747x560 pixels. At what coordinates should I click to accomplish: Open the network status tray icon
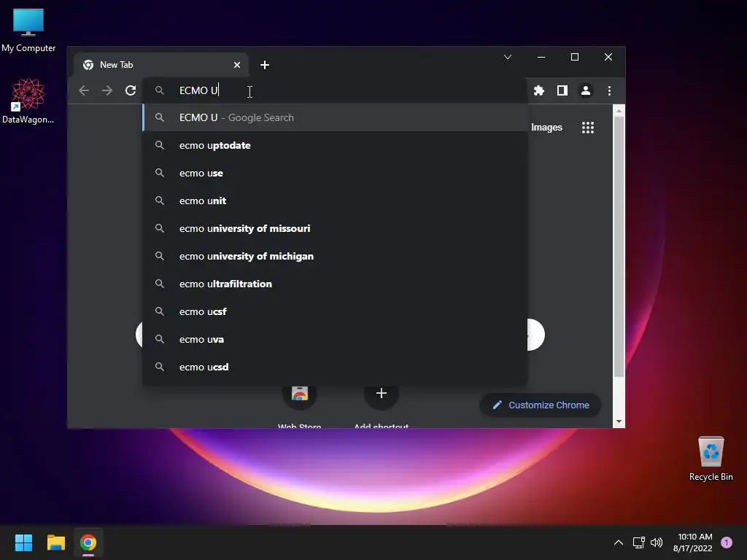pyautogui.click(x=639, y=542)
